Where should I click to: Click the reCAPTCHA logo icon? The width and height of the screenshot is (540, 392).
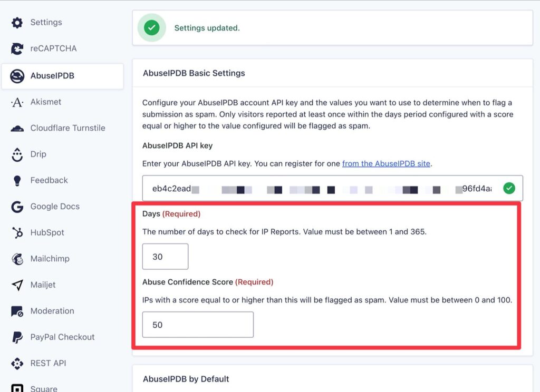click(17, 48)
